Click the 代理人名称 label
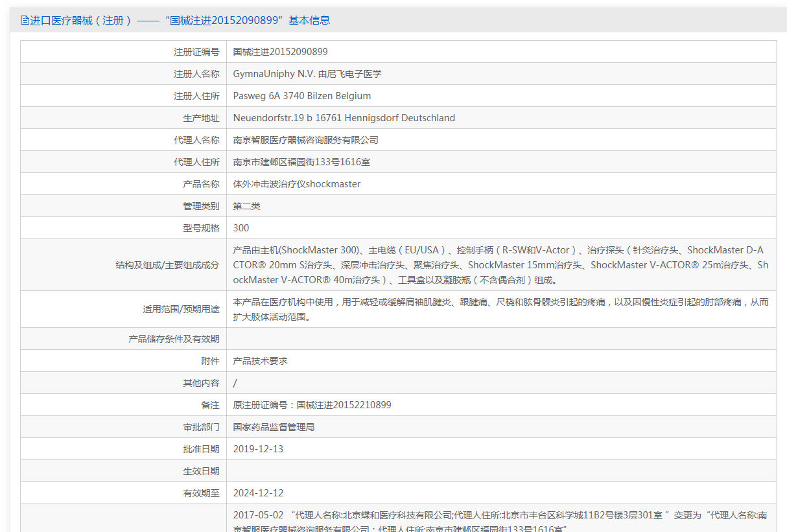The width and height of the screenshot is (787, 532). click(x=196, y=140)
